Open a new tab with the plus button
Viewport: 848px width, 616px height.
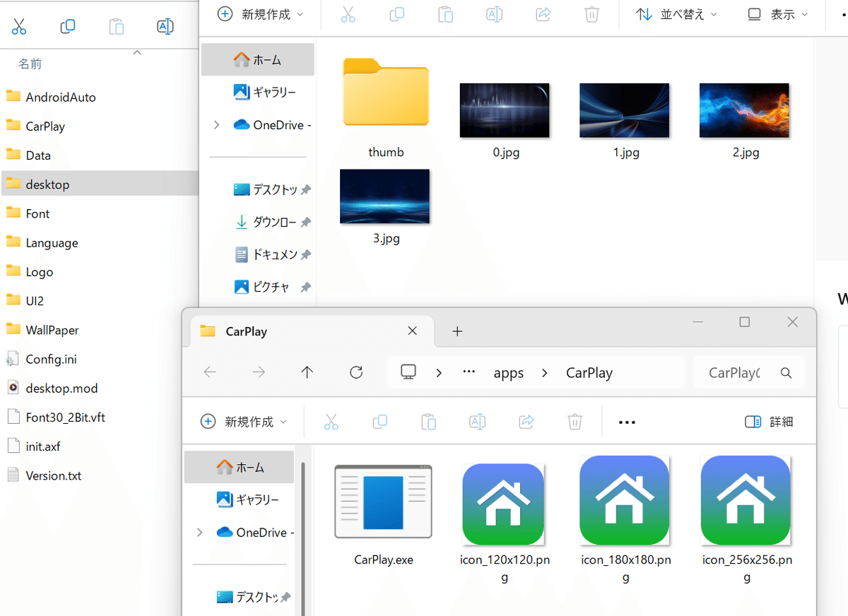[457, 331]
